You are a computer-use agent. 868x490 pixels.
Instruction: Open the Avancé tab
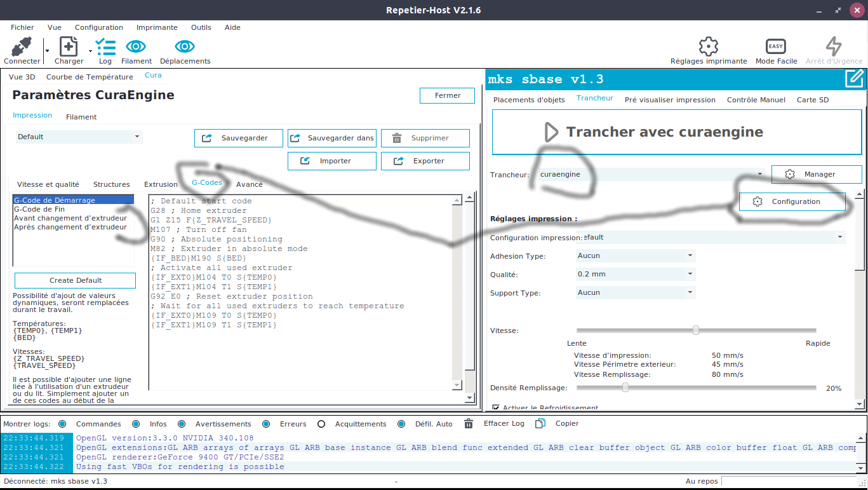(x=250, y=184)
